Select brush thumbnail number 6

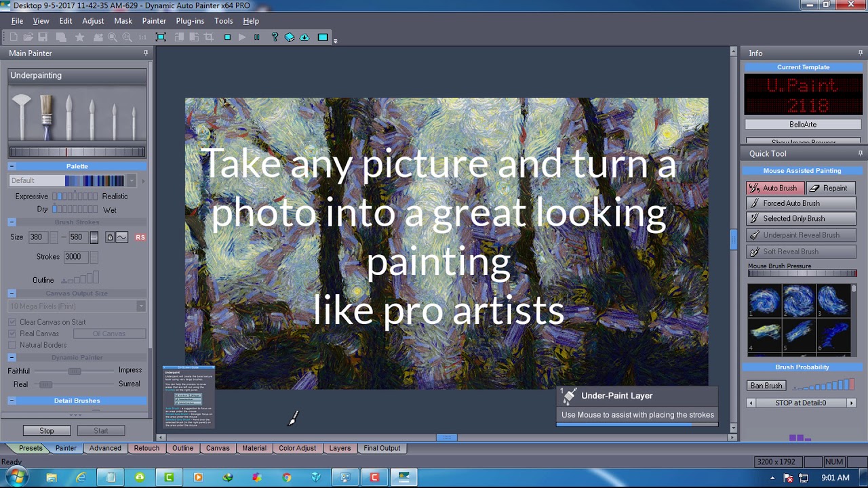833,335
